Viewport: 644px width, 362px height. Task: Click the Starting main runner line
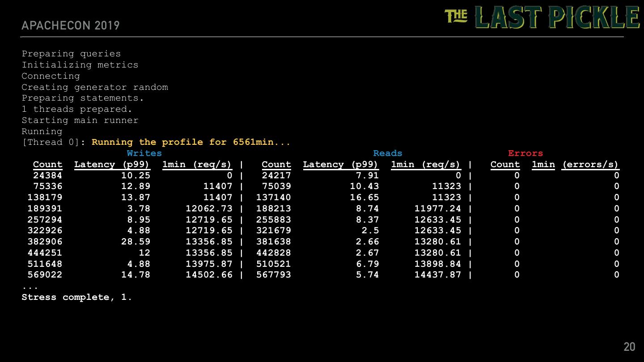click(80, 120)
